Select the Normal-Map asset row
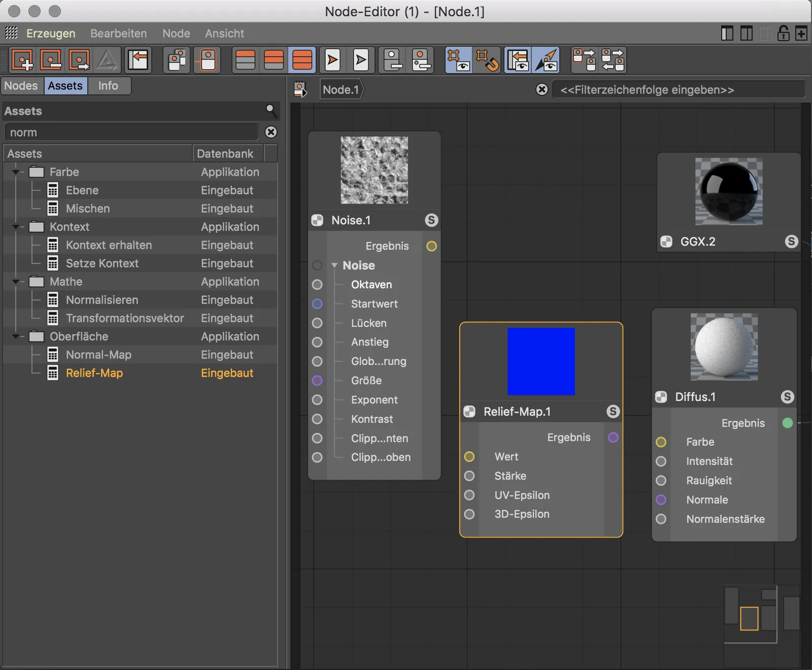This screenshot has height=670, width=812. (141, 355)
